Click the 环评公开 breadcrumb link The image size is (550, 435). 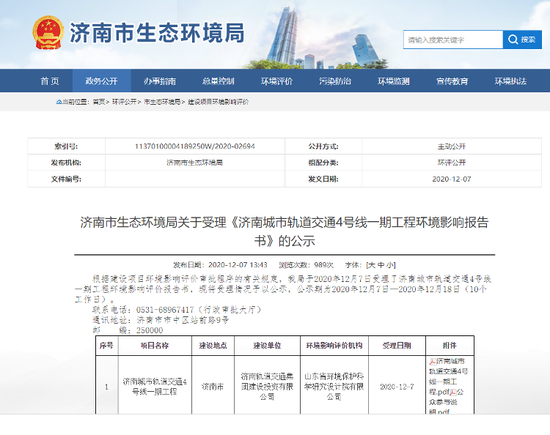click(124, 102)
